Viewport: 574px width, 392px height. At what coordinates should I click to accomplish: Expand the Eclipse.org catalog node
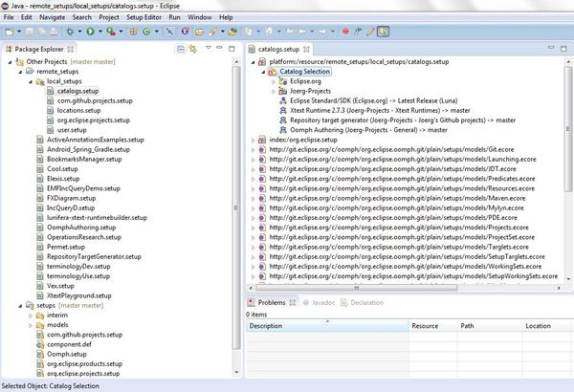click(274, 81)
